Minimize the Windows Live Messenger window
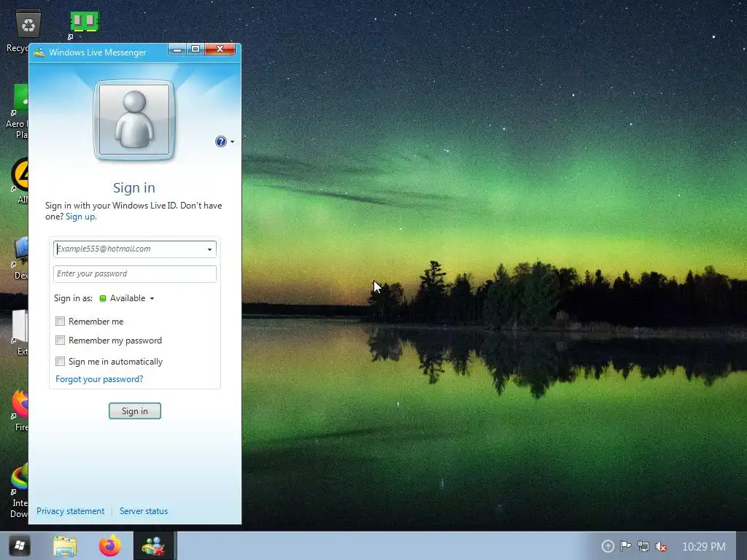Viewport: 747px width, 560px height. pos(177,49)
